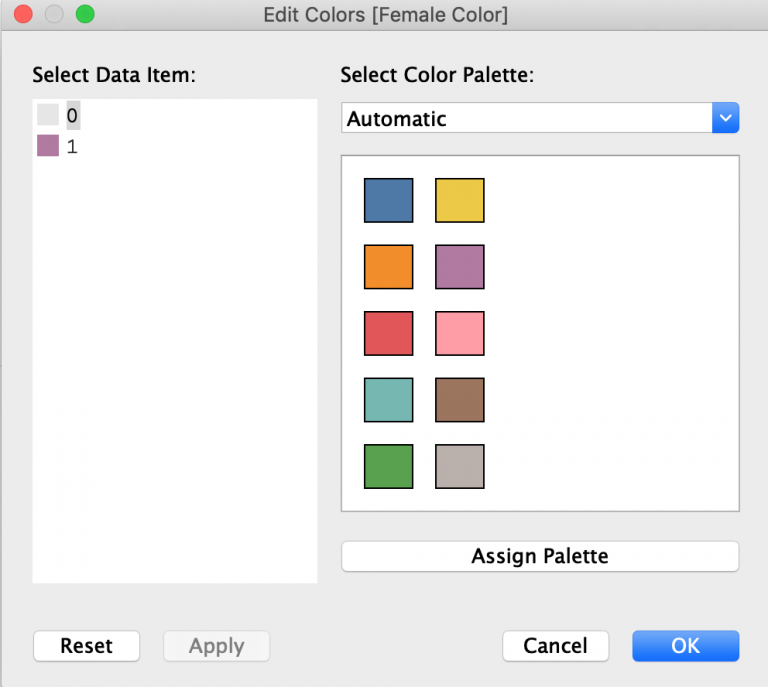768x687 pixels.
Task: Dismiss the dialog with Cancel
Action: click(x=556, y=646)
